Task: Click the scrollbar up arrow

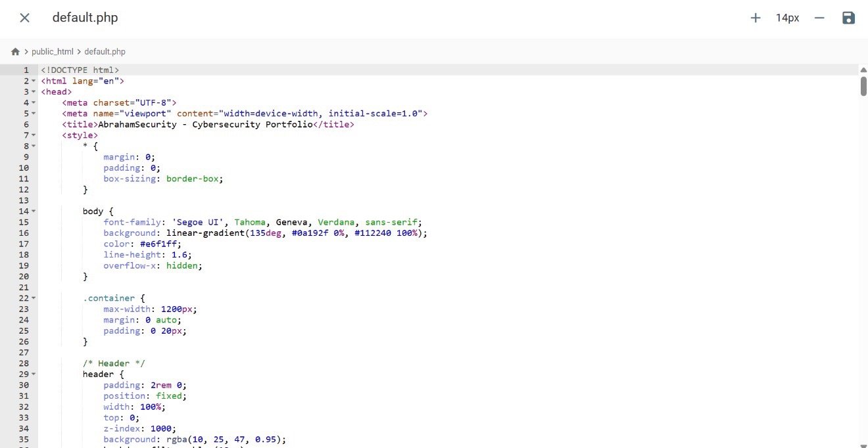Action: pyautogui.click(x=863, y=70)
